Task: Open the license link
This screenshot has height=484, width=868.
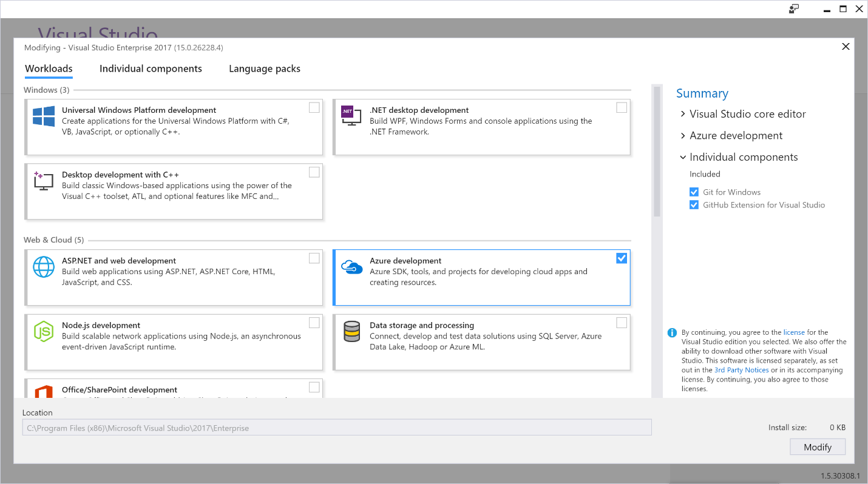Action: (794, 332)
